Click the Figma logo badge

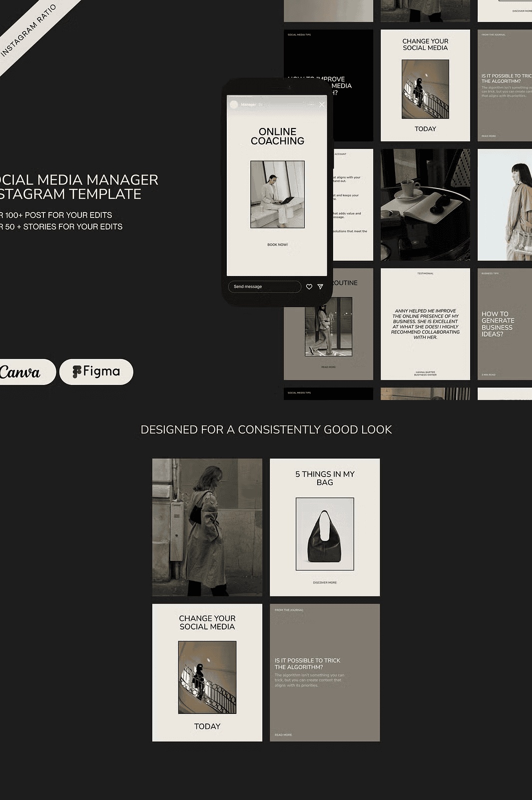pyautogui.click(x=96, y=371)
